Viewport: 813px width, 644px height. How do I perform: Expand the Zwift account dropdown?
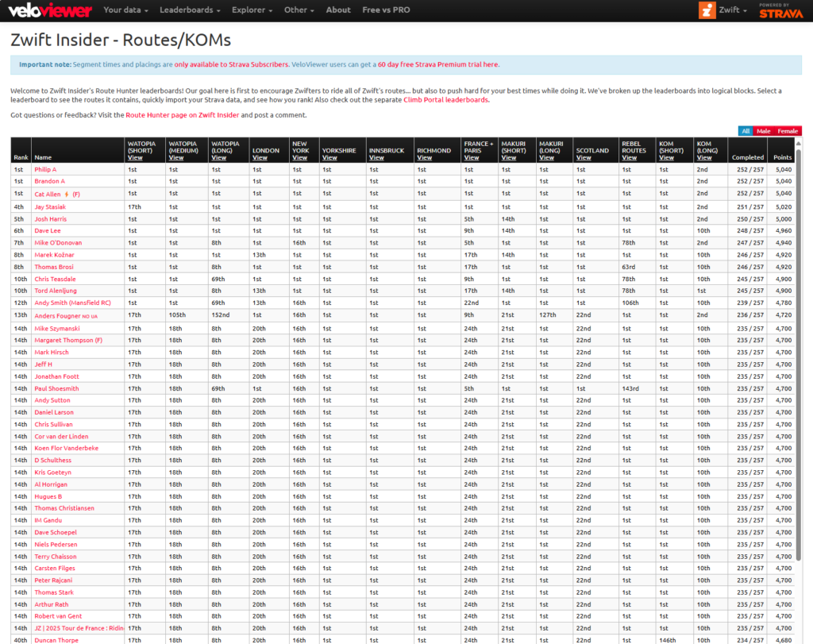(x=733, y=10)
